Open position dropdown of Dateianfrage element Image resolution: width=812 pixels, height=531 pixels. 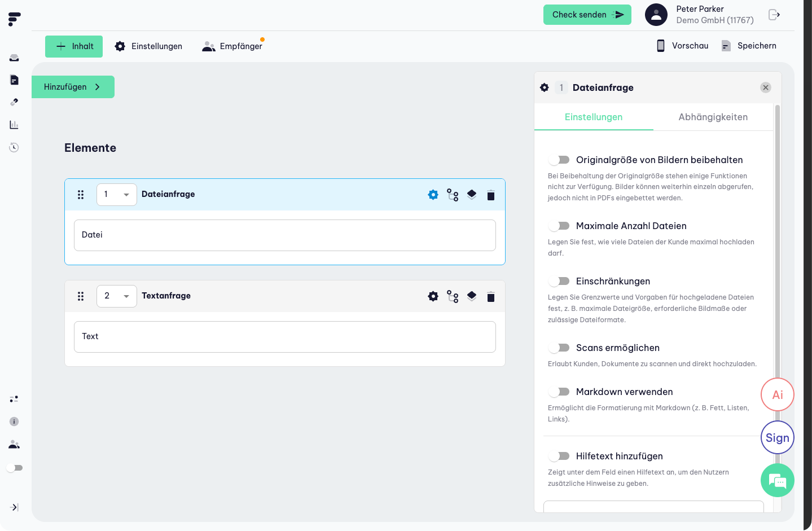point(117,195)
